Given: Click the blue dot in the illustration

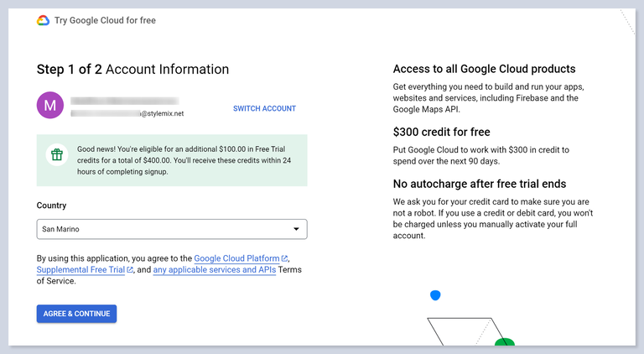Looking at the screenshot, I should [x=435, y=295].
